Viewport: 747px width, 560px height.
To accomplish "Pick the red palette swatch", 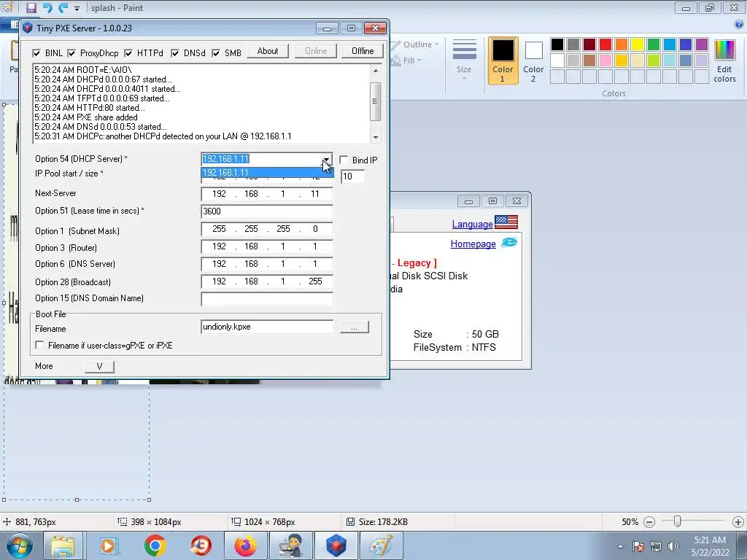I will click(x=605, y=44).
